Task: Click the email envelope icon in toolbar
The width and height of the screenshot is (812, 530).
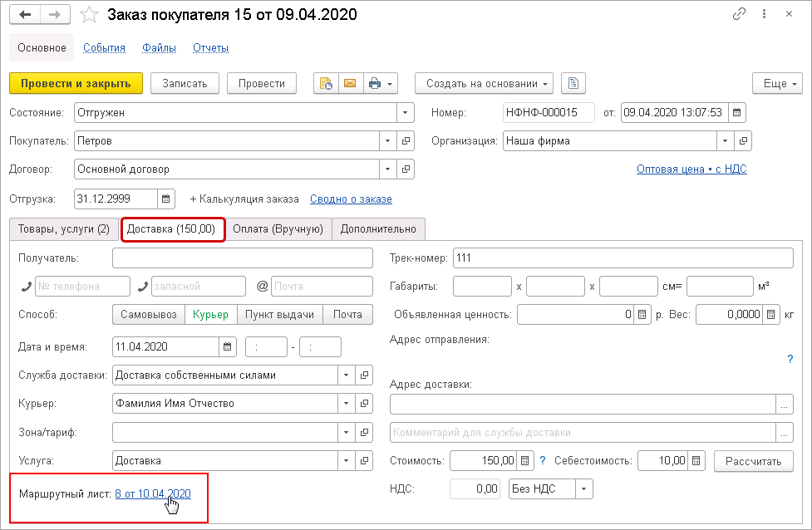Action: click(x=350, y=83)
